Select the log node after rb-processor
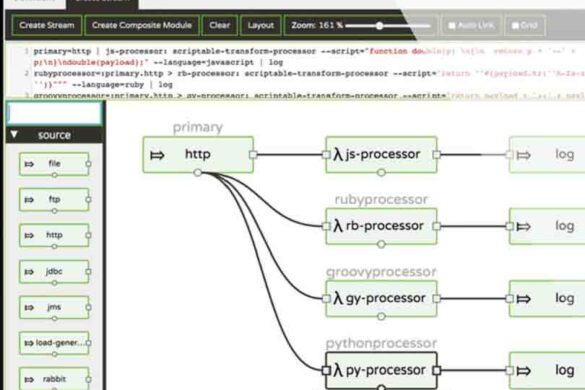The width and height of the screenshot is (585, 390). point(547,226)
